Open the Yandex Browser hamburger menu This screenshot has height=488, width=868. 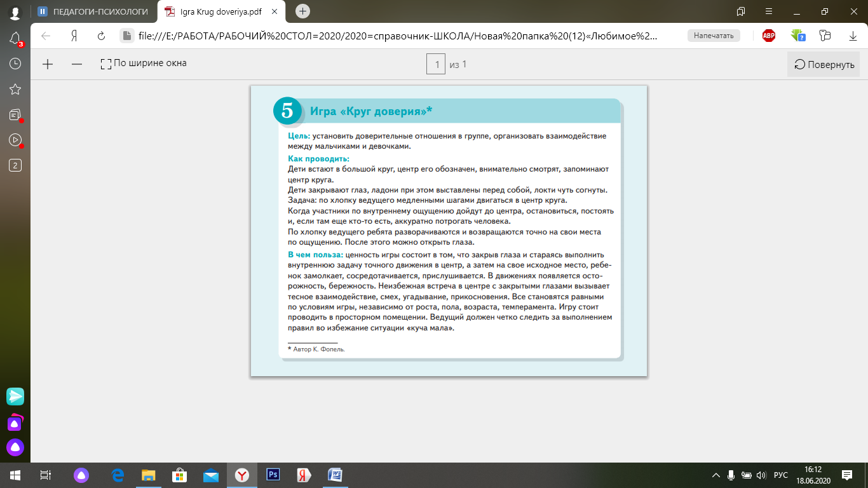coord(769,11)
